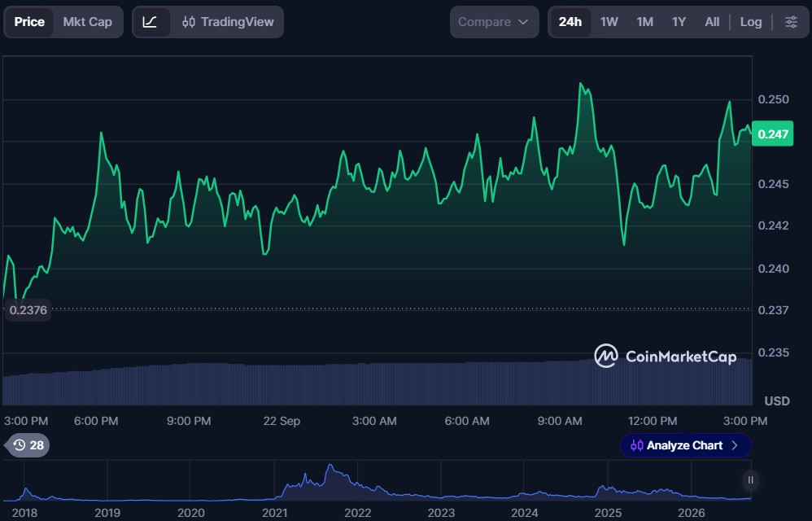Click the 0.240 axis label
Screen dimensions: 812x521
(773, 269)
